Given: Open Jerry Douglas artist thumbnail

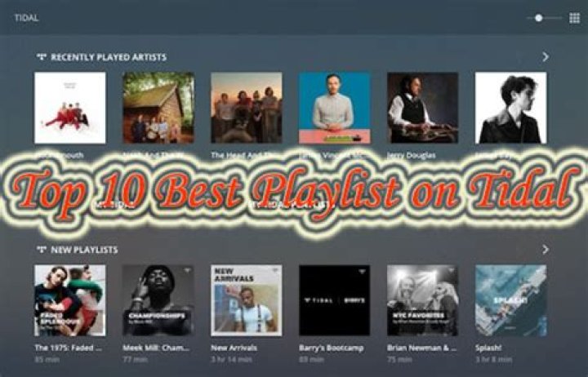Looking at the screenshot, I should point(423,108).
